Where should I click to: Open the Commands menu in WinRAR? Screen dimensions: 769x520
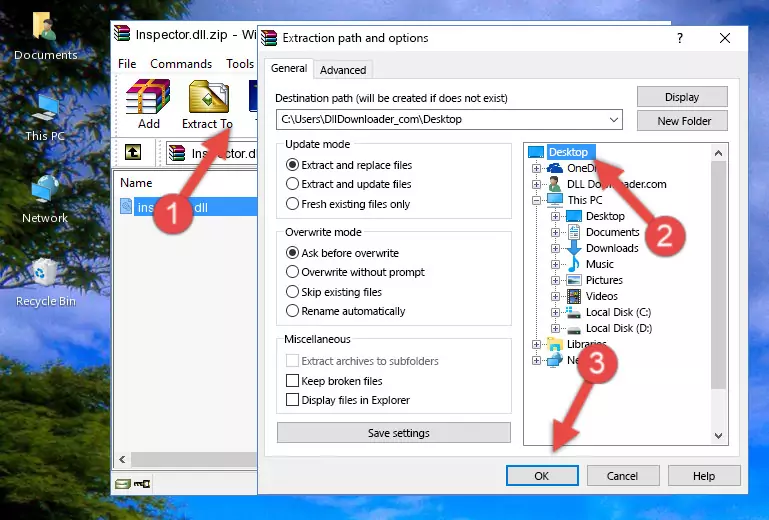click(x=181, y=64)
